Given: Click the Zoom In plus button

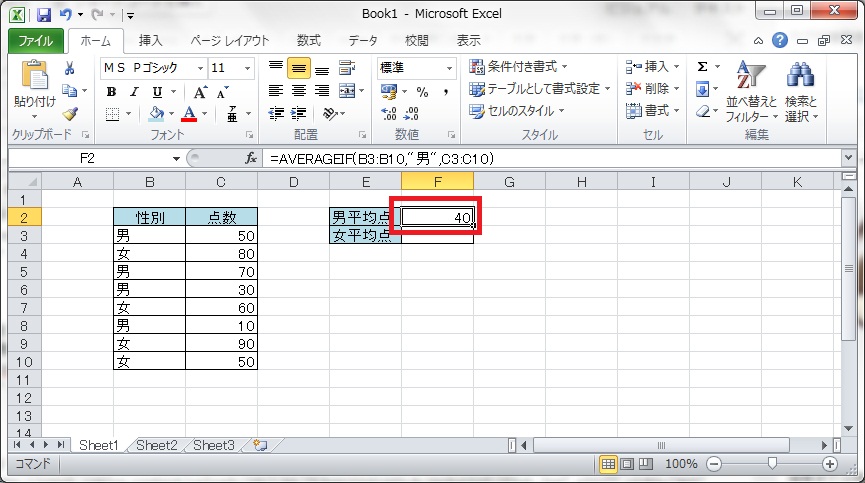Looking at the screenshot, I should [830, 464].
